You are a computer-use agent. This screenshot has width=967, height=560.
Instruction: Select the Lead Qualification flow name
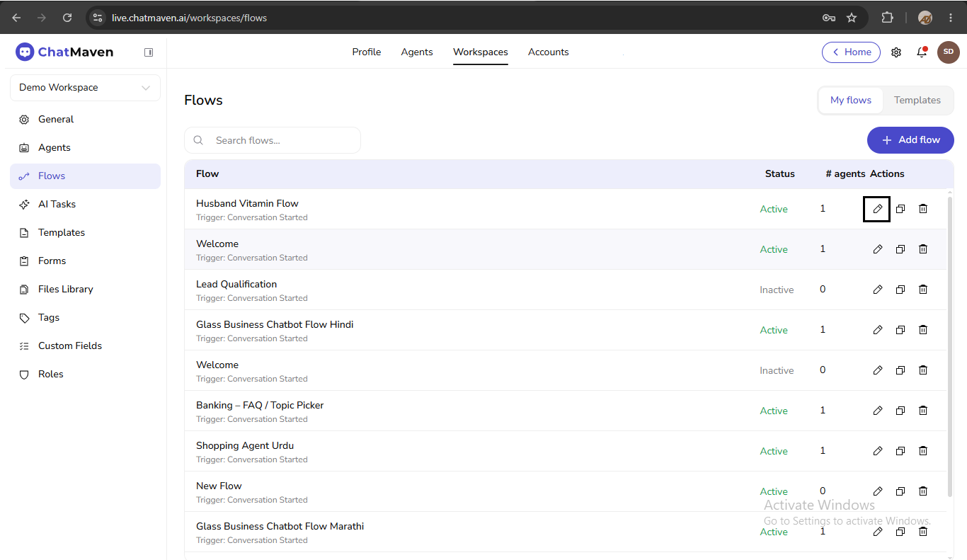pos(236,285)
